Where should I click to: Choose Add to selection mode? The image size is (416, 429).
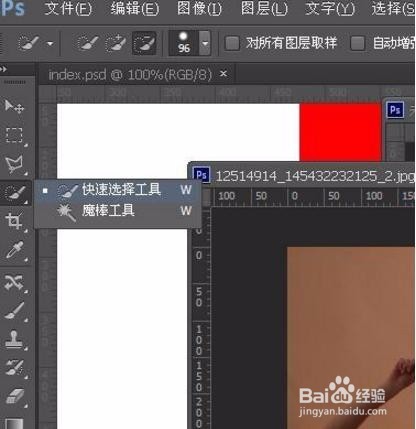point(115,44)
